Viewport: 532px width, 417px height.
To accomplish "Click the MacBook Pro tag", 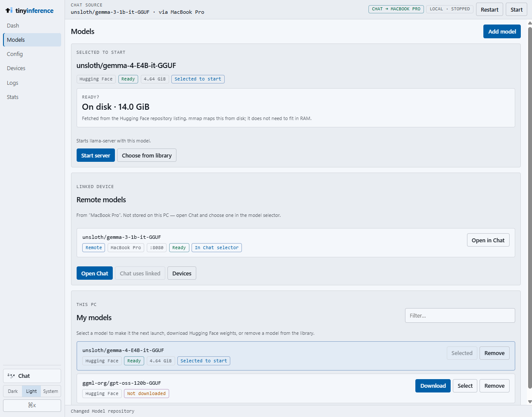I will 126,247.
